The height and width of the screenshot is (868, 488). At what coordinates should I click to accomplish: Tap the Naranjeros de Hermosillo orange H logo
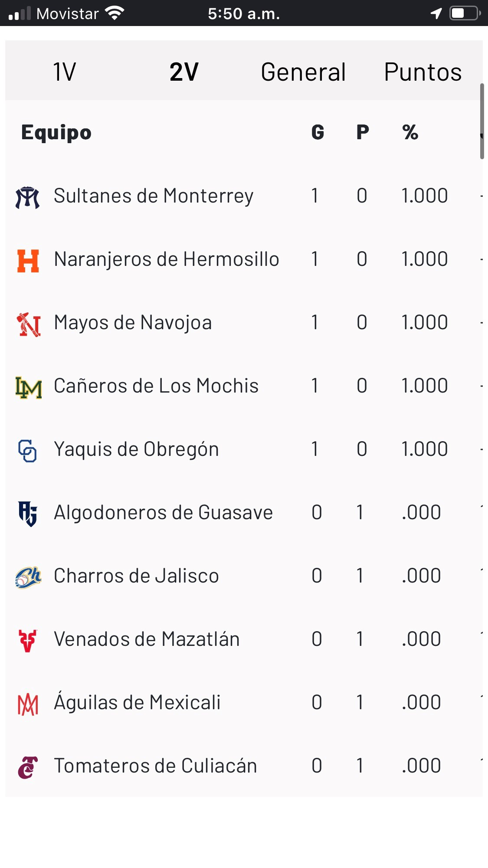pyautogui.click(x=28, y=260)
